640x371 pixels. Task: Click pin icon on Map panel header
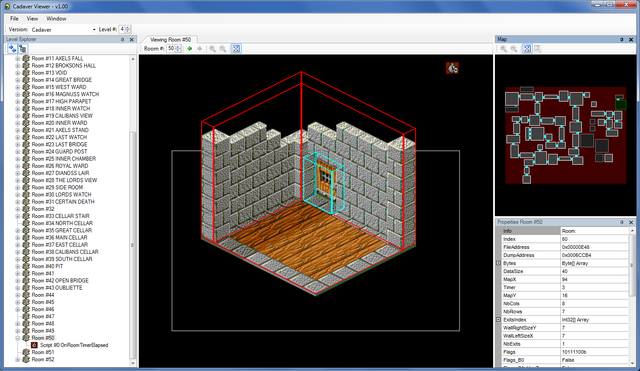point(622,40)
